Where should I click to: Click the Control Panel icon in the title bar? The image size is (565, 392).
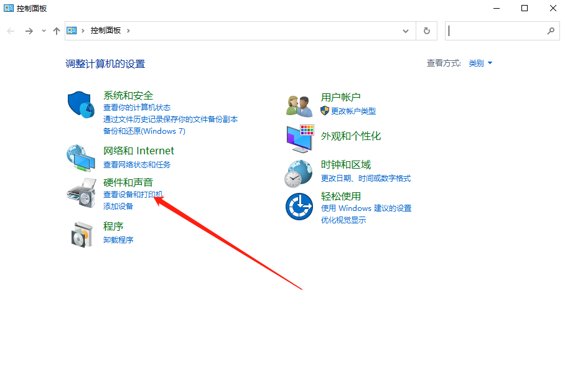click(x=7, y=8)
